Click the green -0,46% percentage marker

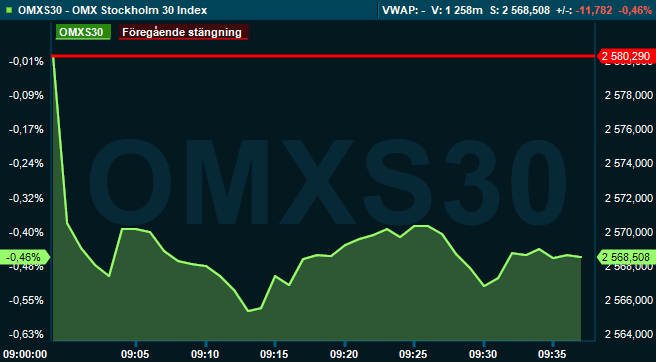pyautogui.click(x=26, y=257)
